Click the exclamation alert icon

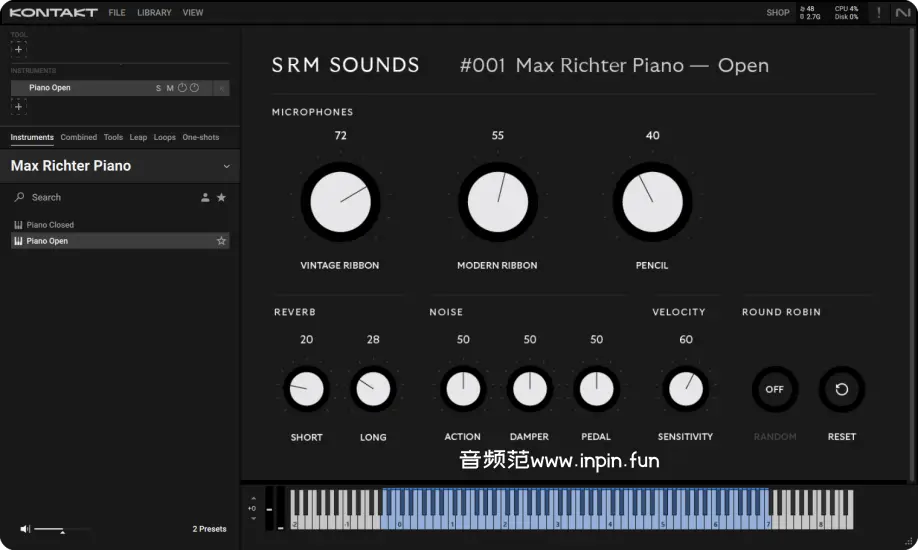click(878, 13)
